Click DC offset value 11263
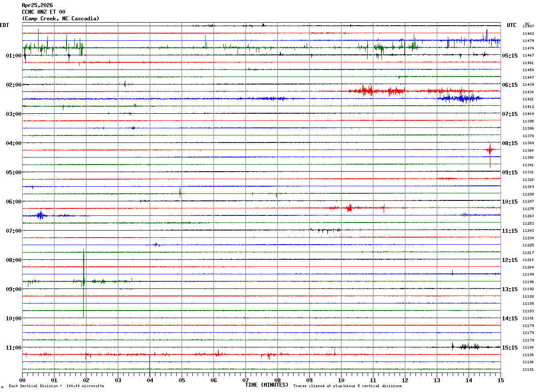Screen dimensions: 536x392 (x=528, y=216)
